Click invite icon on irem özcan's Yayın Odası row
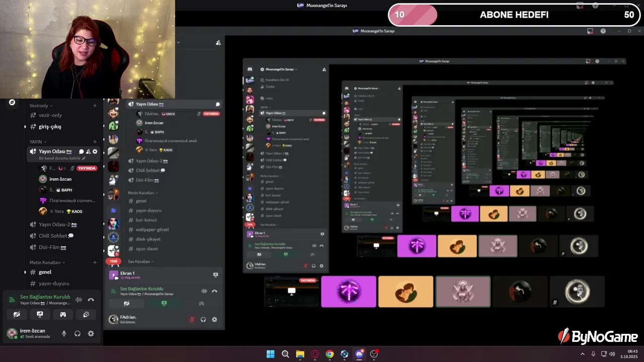This screenshot has width=644, height=362. click(x=88, y=151)
